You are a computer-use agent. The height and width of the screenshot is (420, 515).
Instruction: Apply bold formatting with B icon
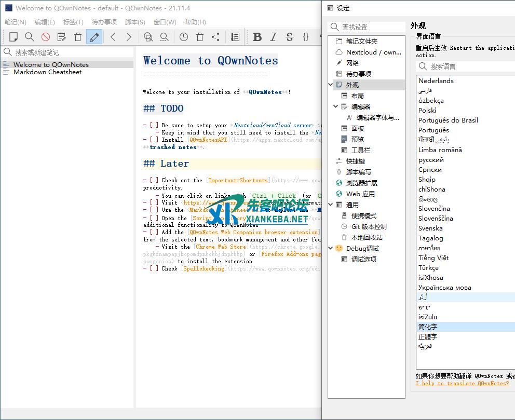pyautogui.click(x=257, y=37)
